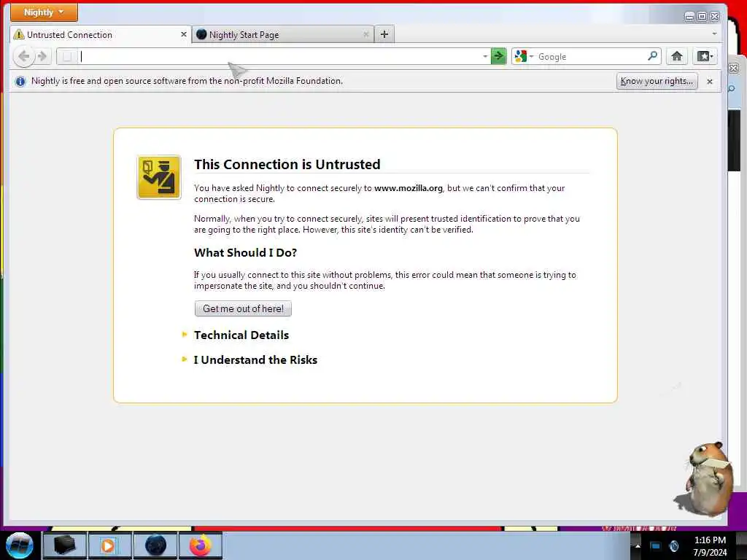The image size is (747, 560).
Task: Click the Know your rights button
Action: 657,81
